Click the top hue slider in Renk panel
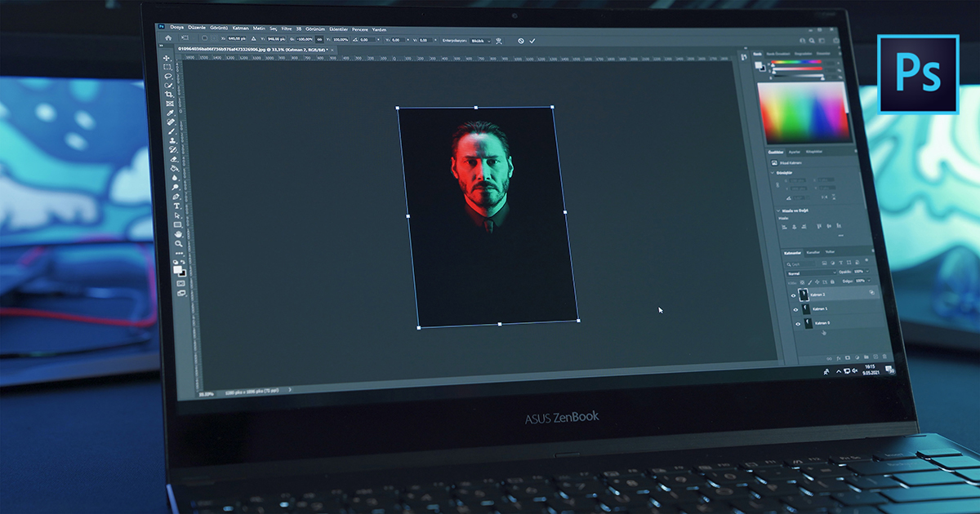The height and width of the screenshot is (514, 980). tap(796, 62)
